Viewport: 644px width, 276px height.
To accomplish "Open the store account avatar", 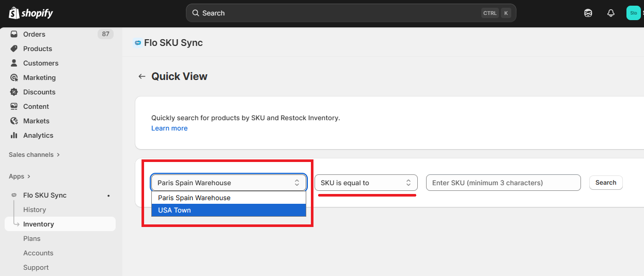I will point(633,13).
